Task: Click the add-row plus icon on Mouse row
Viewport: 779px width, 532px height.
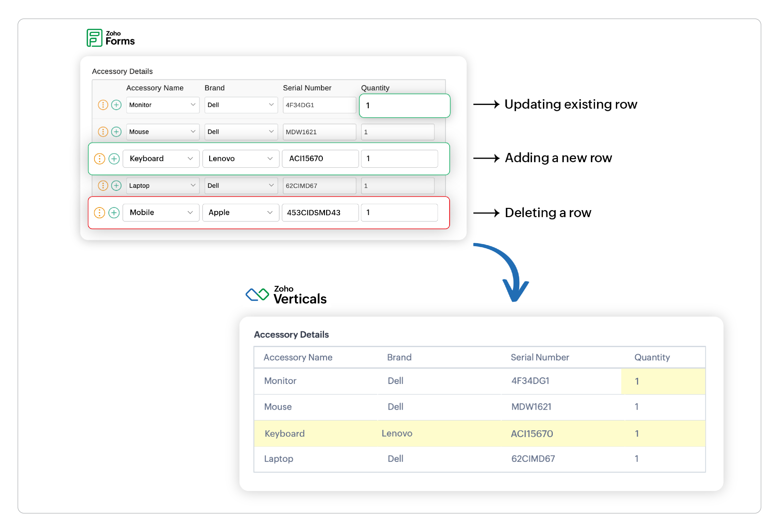Action: (x=116, y=132)
